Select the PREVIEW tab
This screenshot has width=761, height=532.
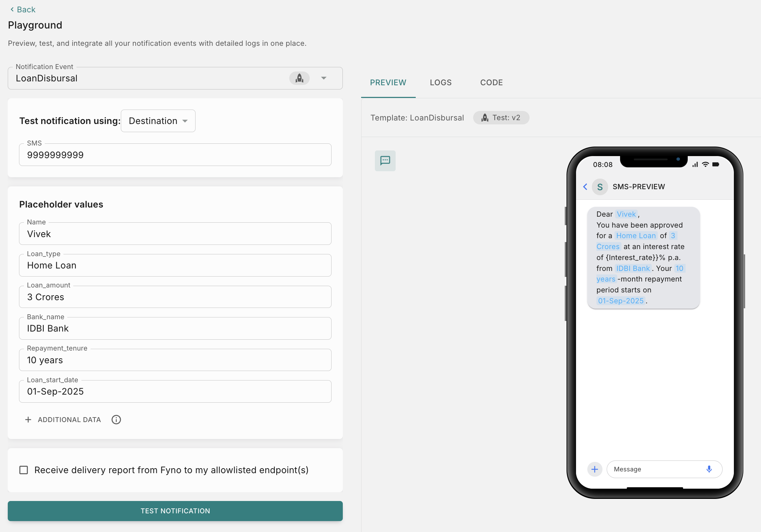pyautogui.click(x=388, y=82)
